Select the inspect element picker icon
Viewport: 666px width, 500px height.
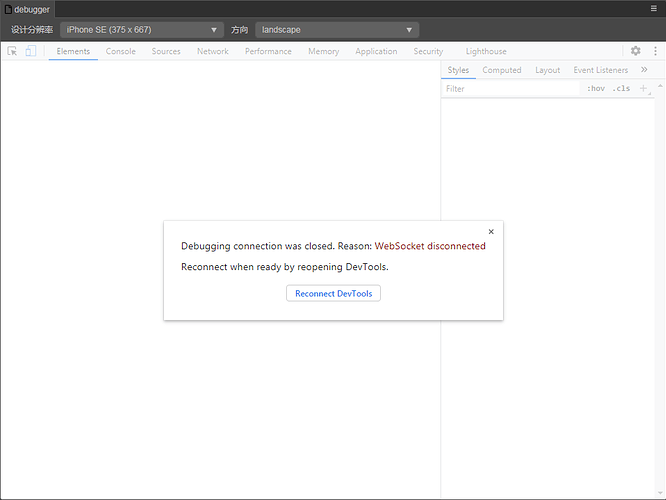click(x=12, y=51)
